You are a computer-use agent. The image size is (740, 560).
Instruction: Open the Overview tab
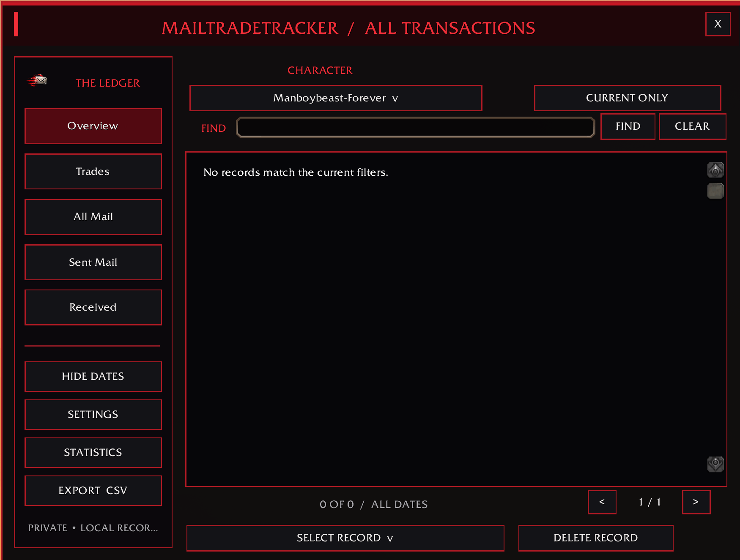coord(93,126)
